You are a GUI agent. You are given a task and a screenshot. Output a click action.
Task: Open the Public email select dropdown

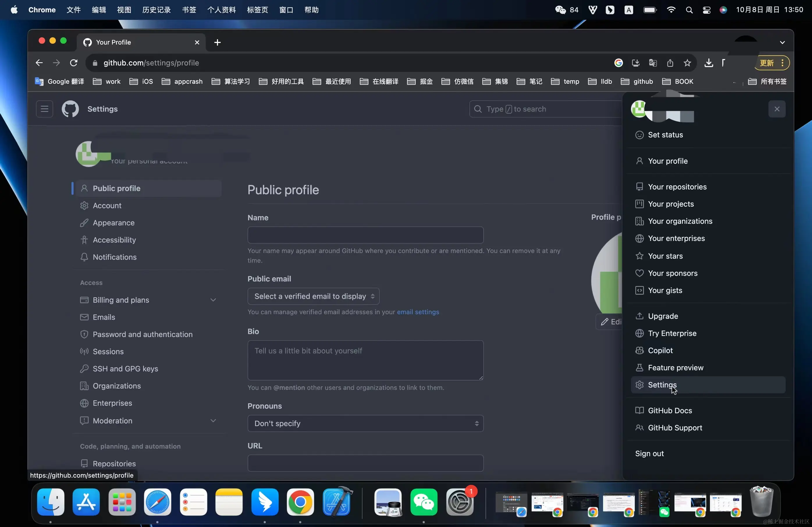pos(313,296)
